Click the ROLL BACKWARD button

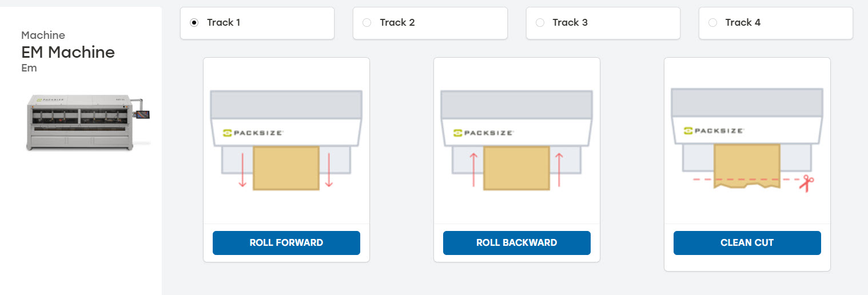517,242
